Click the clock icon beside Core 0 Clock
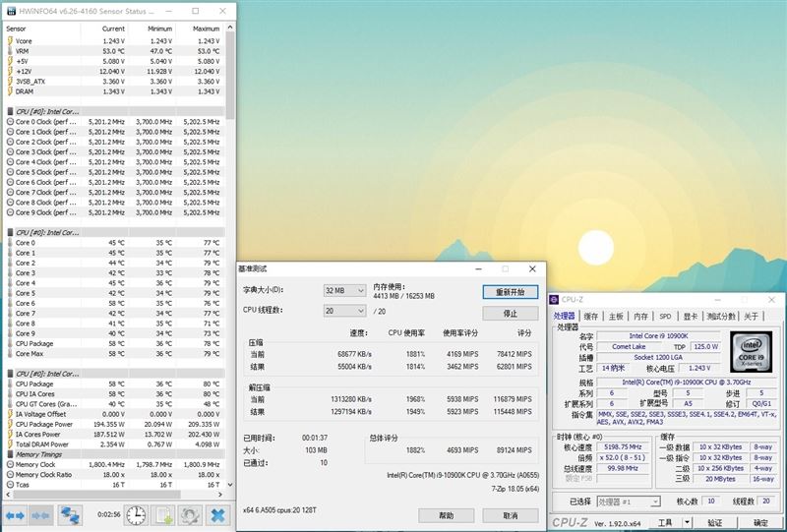787x532 pixels. 11,122
